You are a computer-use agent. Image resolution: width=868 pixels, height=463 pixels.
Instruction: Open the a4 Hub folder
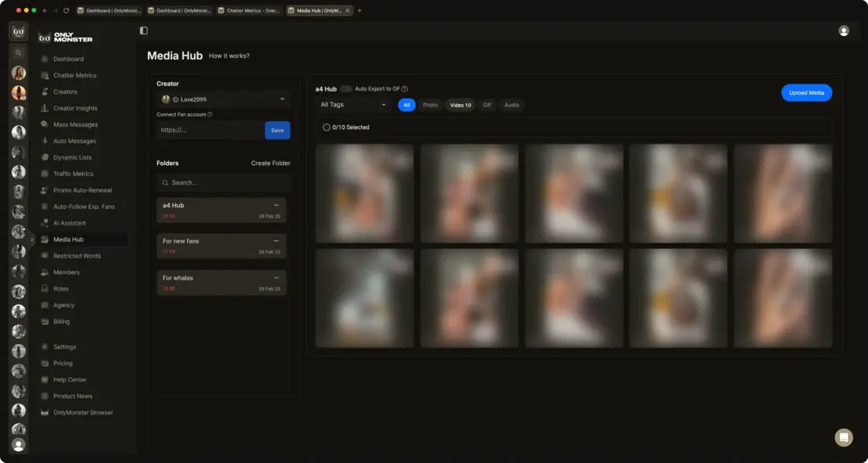pyautogui.click(x=221, y=210)
